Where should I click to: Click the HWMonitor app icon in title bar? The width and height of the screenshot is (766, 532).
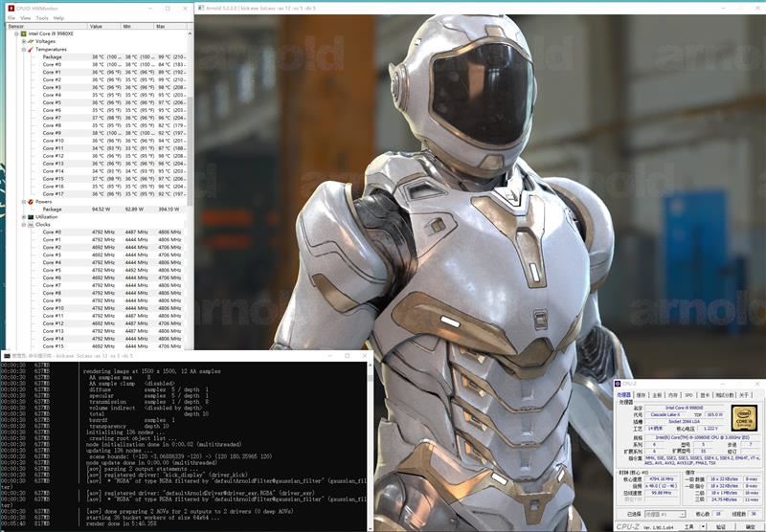11,8
